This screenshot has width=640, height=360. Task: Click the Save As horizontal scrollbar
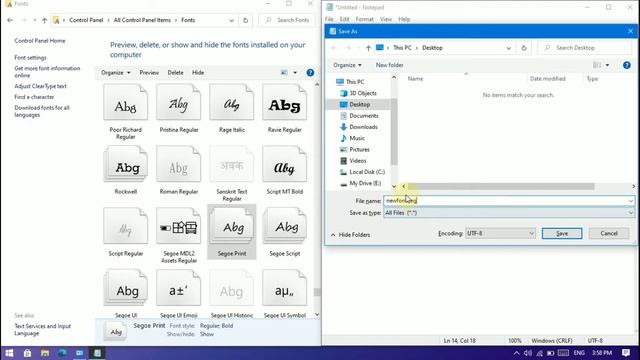tap(501, 187)
